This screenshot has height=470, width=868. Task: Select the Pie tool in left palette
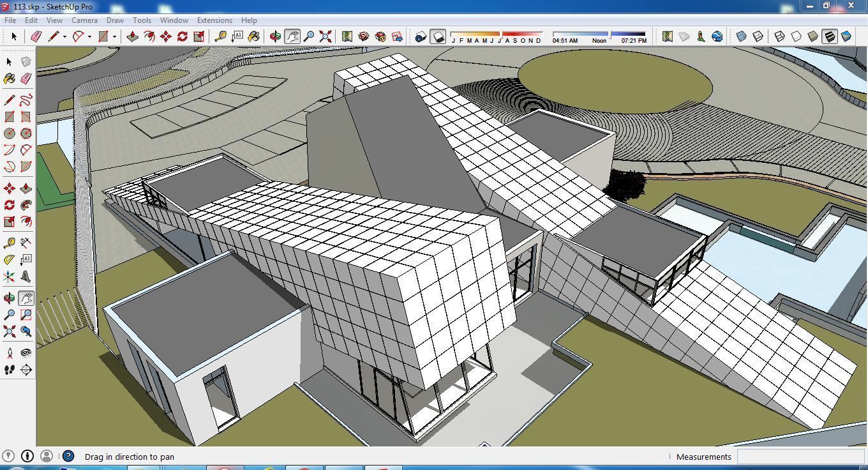click(x=26, y=167)
